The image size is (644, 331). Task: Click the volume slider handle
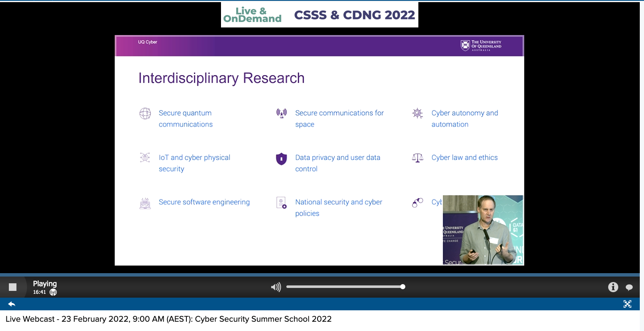403,287
